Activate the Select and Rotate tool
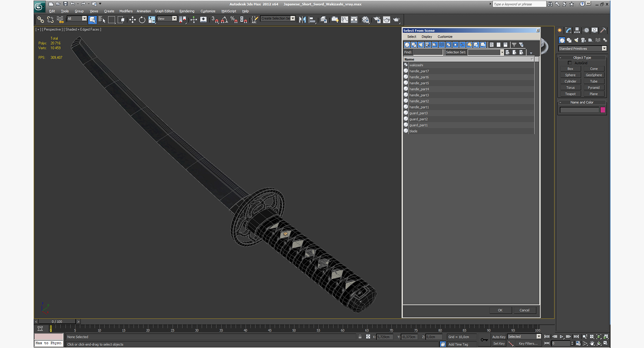 [x=142, y=20]
